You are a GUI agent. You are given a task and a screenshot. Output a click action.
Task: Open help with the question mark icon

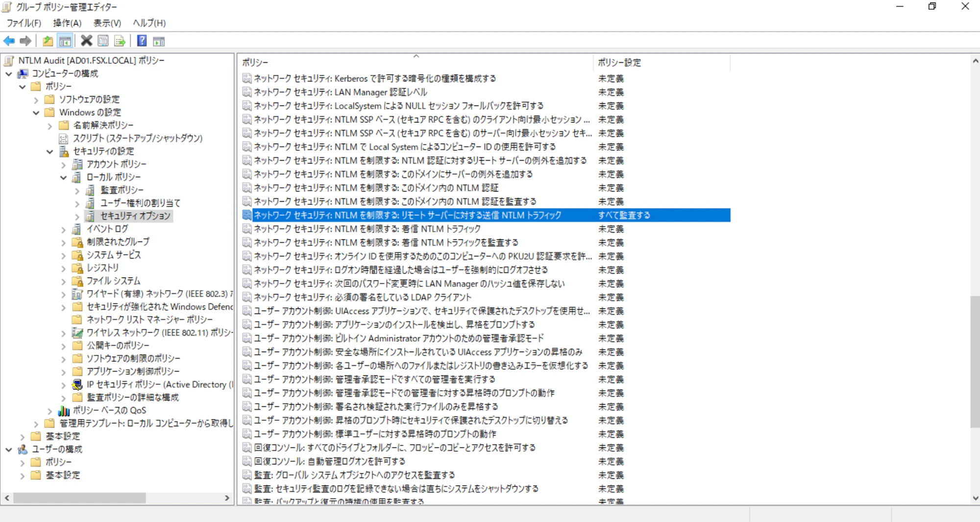142,41
